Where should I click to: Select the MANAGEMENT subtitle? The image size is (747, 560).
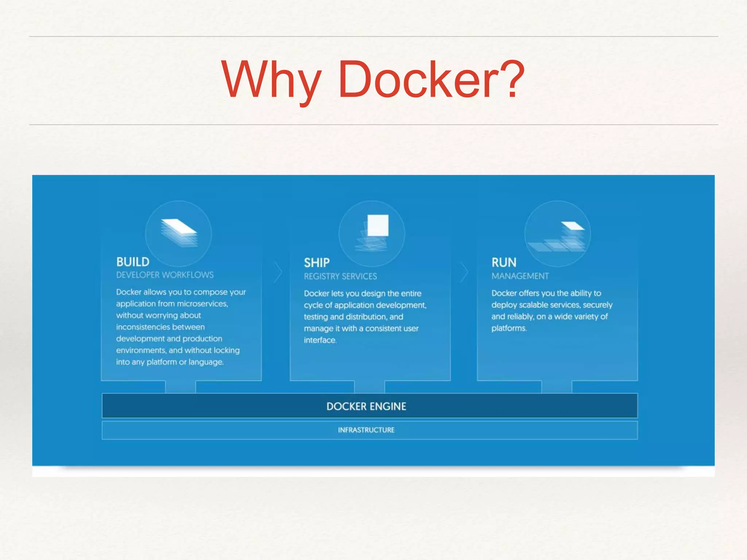pos(520,276)
